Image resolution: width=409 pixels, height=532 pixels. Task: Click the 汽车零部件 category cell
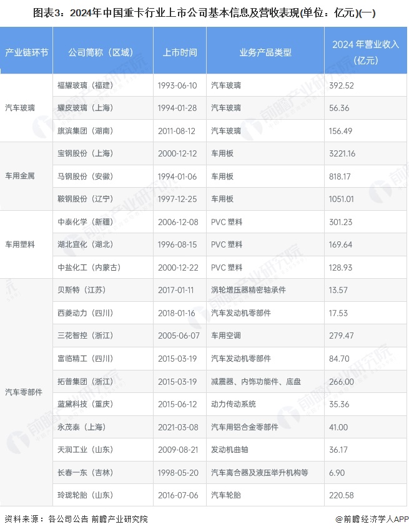click(x=24, y=392)
